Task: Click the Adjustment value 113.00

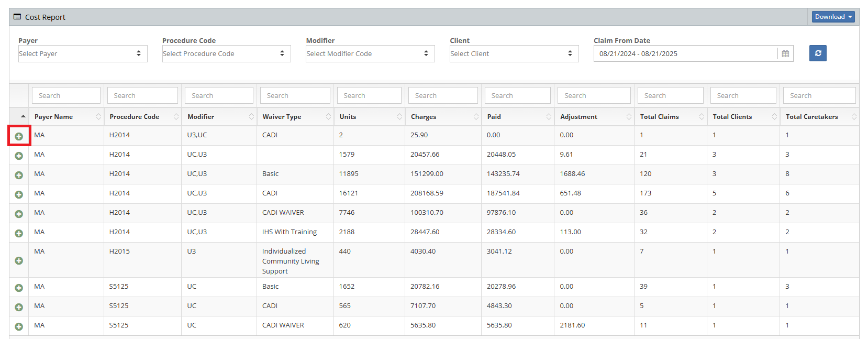Action: (570, 232)
